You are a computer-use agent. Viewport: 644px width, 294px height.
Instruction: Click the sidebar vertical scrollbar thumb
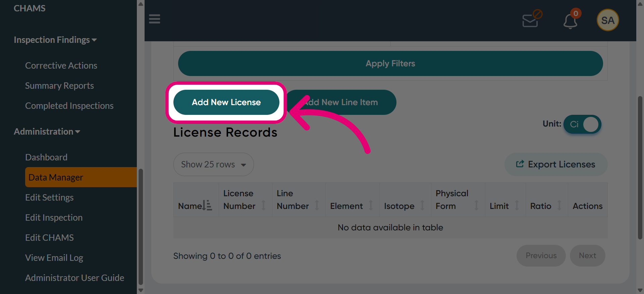tap(141, 227)
